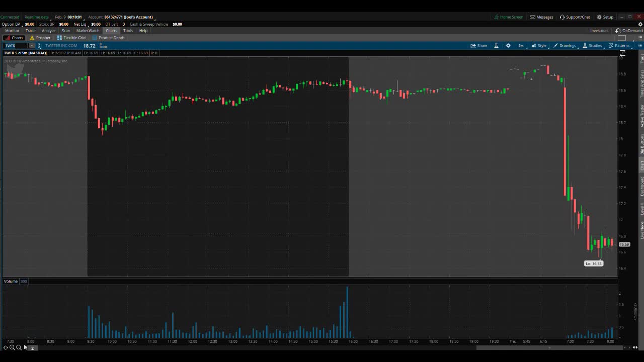Click the pan crosshair tool icon
Screen dimensions: 644x362
click(x=6, y=347)
